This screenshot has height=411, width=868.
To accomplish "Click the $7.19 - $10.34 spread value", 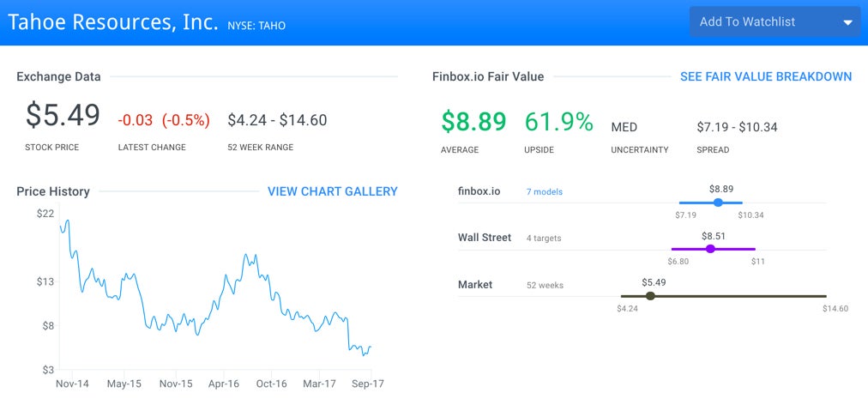I will point(737,127).
